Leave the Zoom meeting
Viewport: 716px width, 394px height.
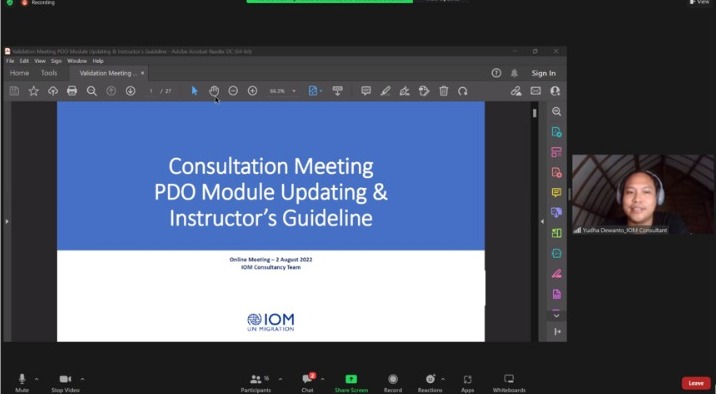point(696,383)
